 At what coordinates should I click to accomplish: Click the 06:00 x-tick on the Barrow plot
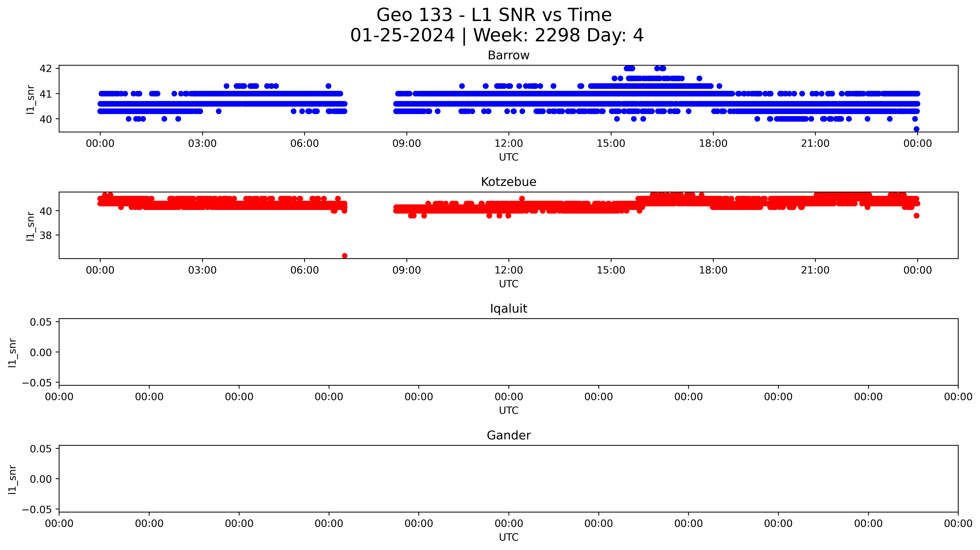point(304,144)
